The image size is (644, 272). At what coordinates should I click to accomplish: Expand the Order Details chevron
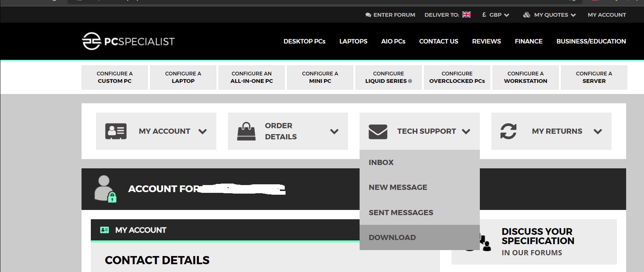(334, 131)
